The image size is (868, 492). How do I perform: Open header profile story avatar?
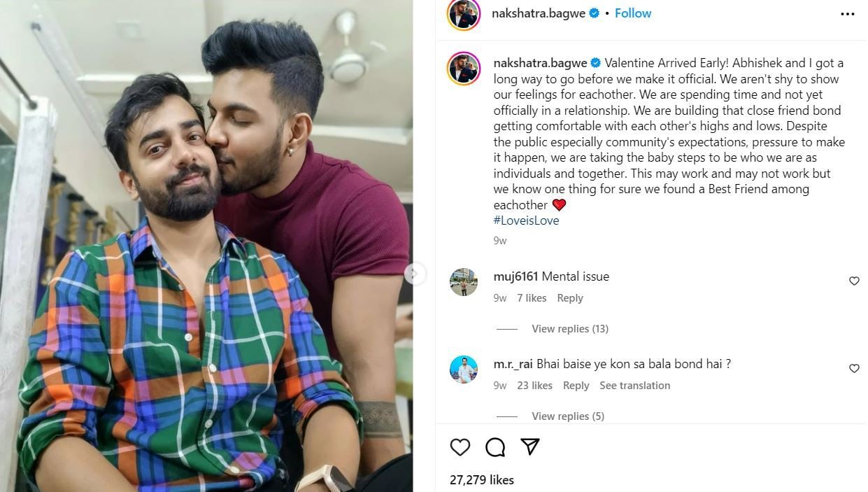tap(464, 14)
